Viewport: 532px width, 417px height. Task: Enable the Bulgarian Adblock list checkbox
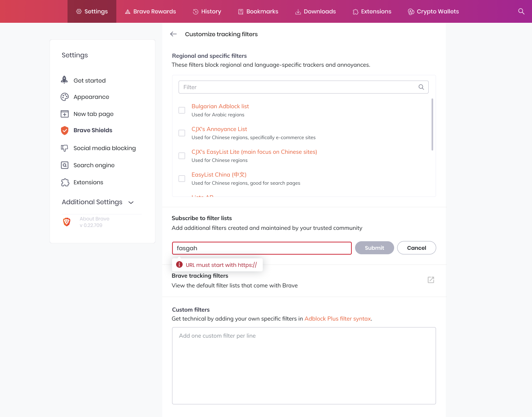pos(182,110)
